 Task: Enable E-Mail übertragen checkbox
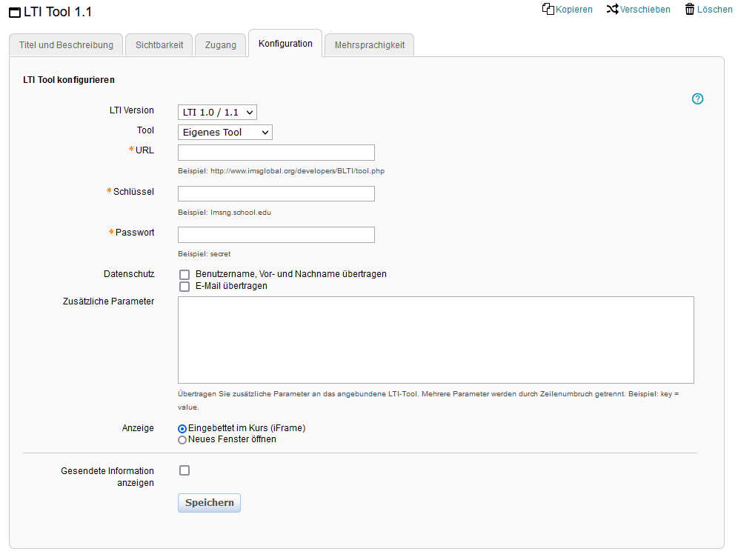pos(184,287)
